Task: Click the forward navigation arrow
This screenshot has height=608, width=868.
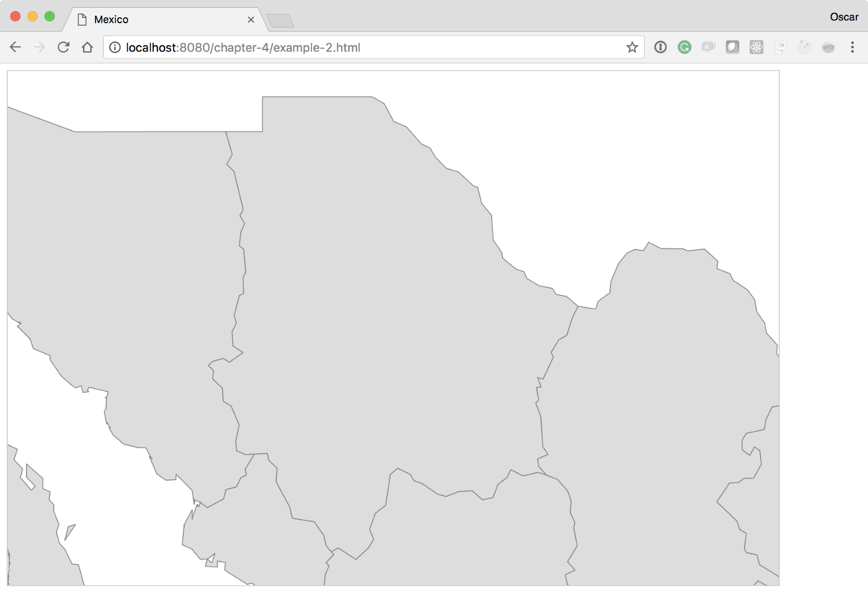Action: (x=40, y=47)
